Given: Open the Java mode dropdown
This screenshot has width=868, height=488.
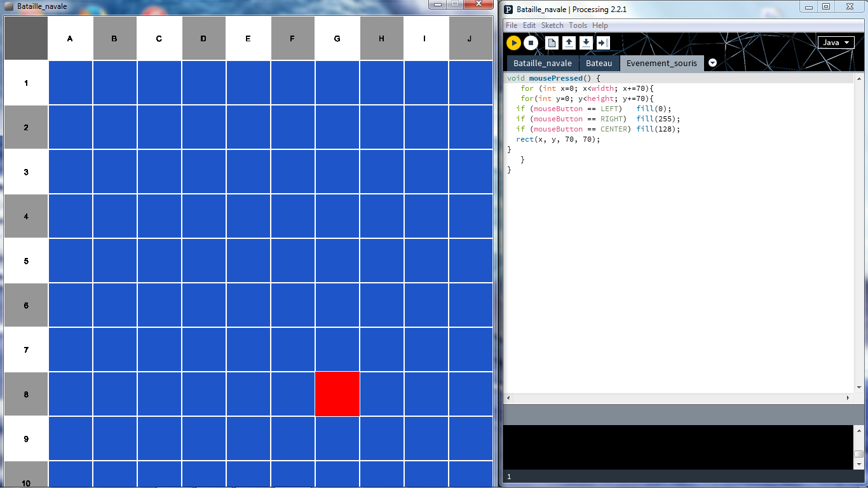Looking at the screenshot, I should (x=836, y=43).
